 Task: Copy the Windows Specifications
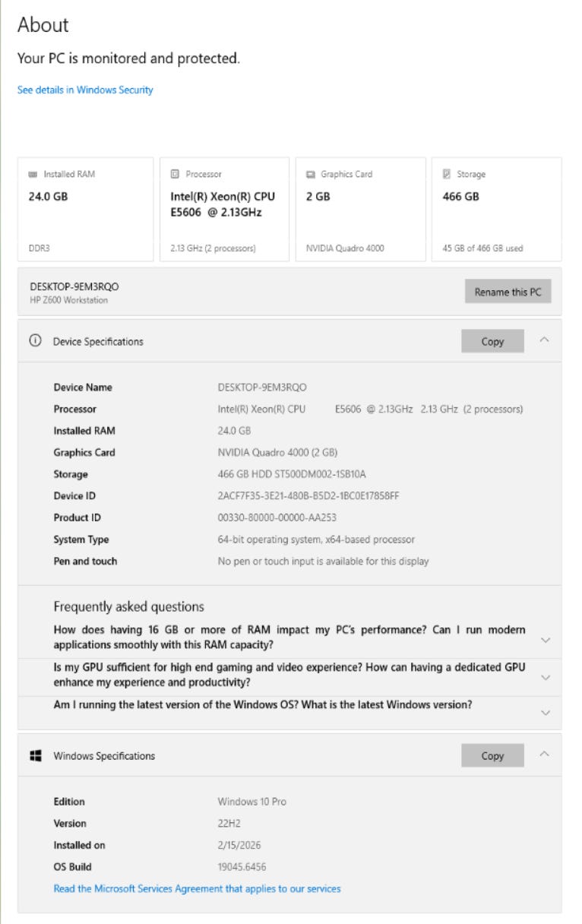pos(492,755)
